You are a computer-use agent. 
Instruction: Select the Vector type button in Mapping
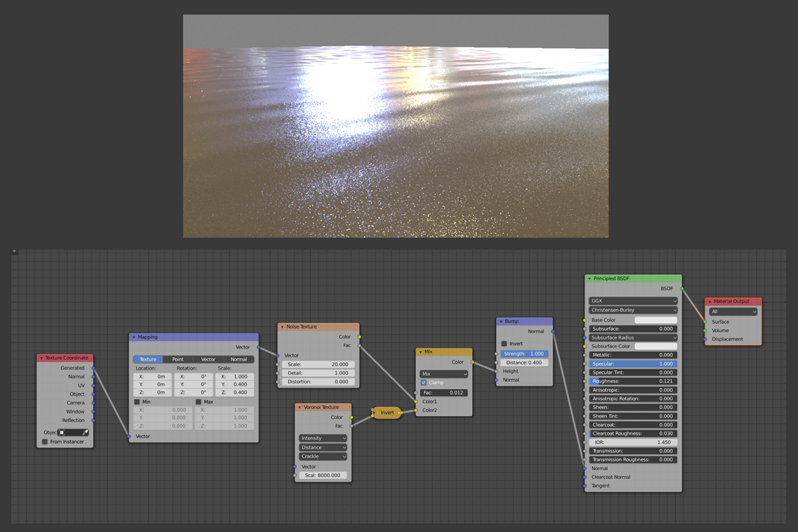coord(208,359)
